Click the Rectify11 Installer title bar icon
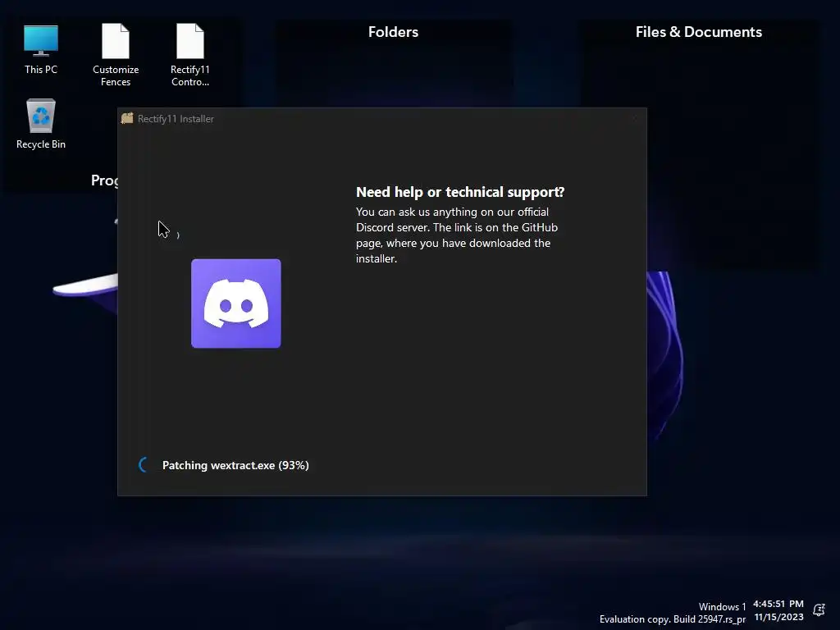 click(x=127, y=118)
